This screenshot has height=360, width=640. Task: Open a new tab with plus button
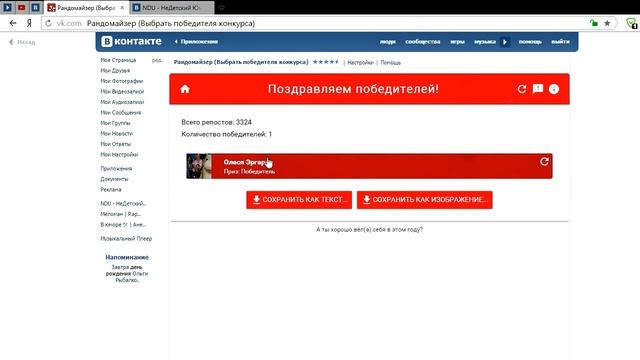pos(221,7)
